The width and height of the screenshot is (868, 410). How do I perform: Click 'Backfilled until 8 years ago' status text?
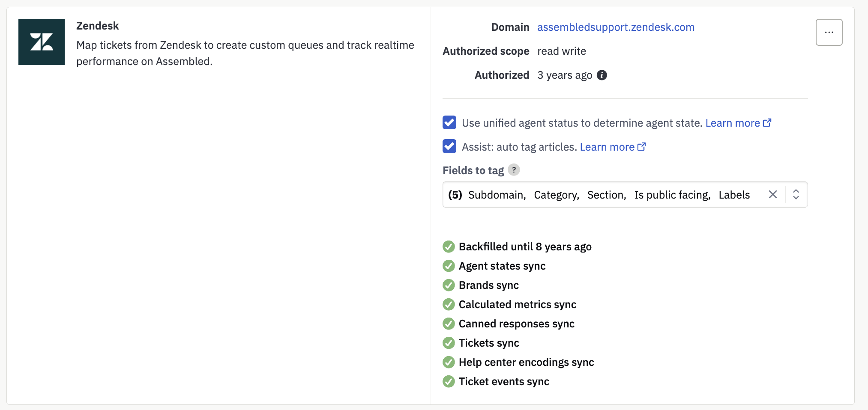click(x=525, y=247)
